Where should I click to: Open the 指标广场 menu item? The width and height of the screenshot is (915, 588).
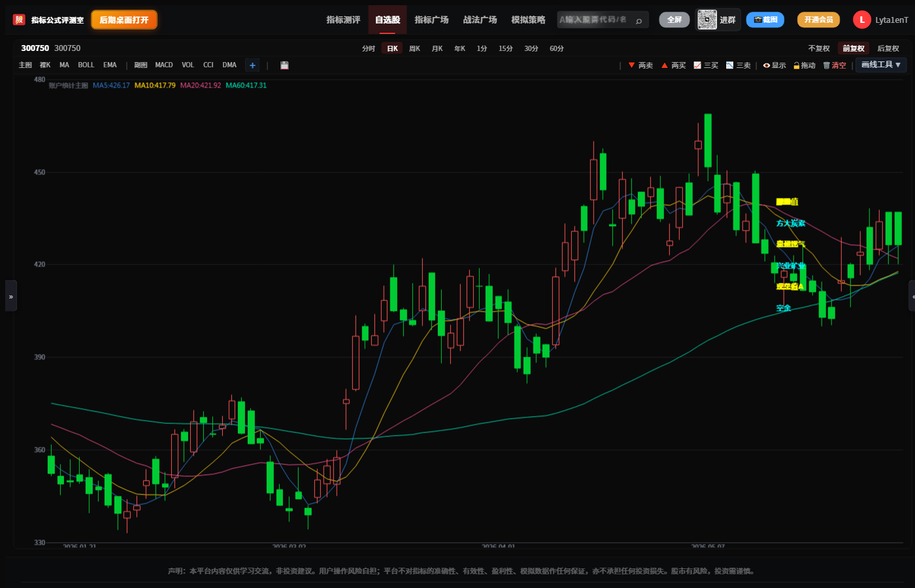point(431,20)
